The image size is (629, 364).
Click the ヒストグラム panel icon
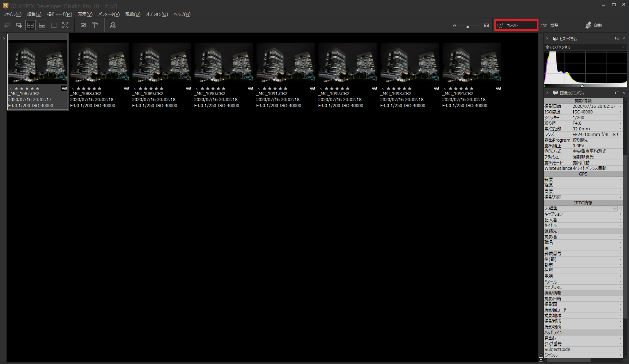[555, 39]
